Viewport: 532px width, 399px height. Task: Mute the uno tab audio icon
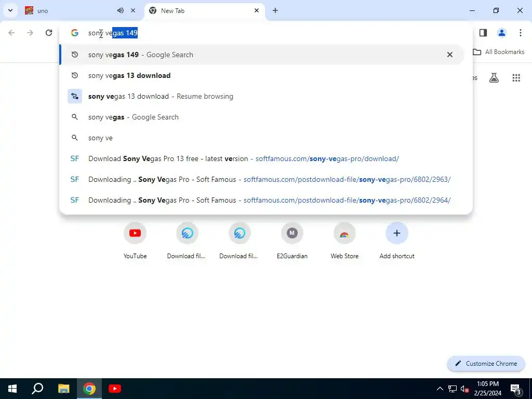coord(121,10)
